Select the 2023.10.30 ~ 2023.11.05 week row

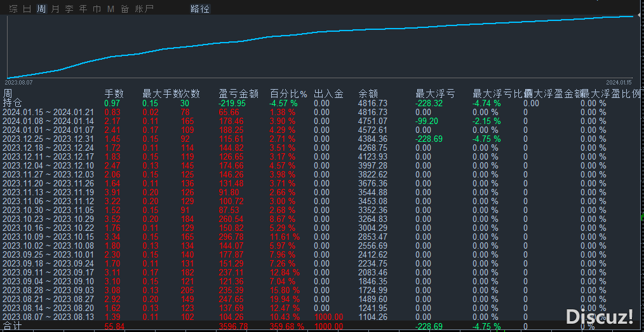point(48,210)
